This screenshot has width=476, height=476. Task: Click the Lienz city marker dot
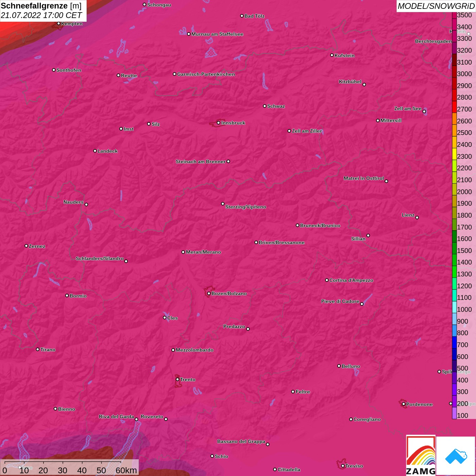tap(417, 218)
